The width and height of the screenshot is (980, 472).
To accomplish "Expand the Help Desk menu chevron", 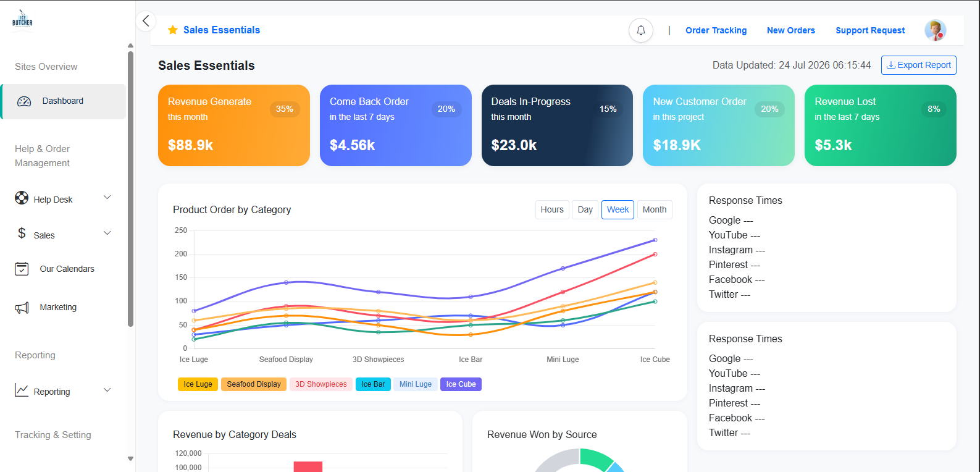I will click(x=107, y=197).
